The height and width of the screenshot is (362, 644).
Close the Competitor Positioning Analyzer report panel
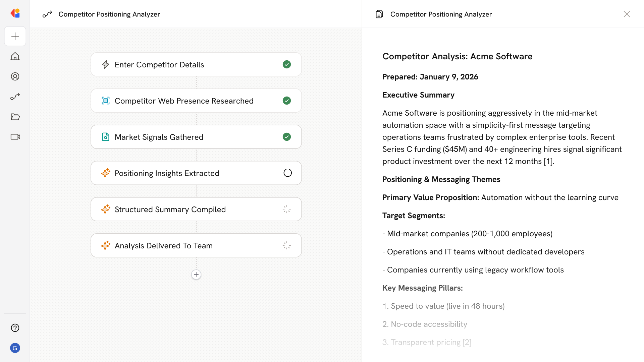(627, 14)
